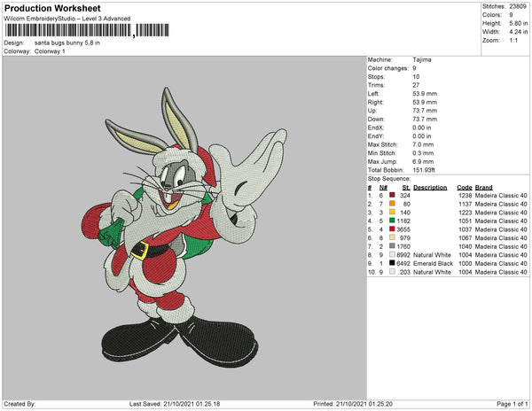Click the 'Brand' column header
The height and width of the screenshot is (411, 532).
tap(483, 188)
